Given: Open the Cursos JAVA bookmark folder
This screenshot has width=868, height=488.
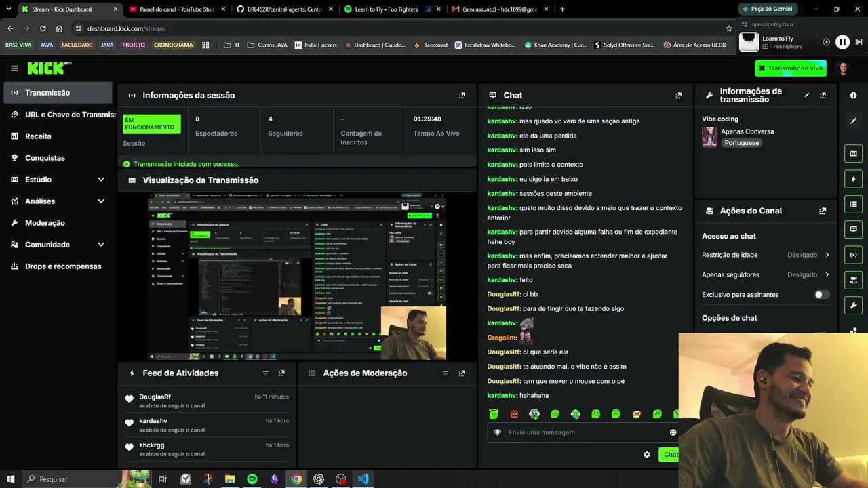Looking at the screenshot, I should point(267,45).
